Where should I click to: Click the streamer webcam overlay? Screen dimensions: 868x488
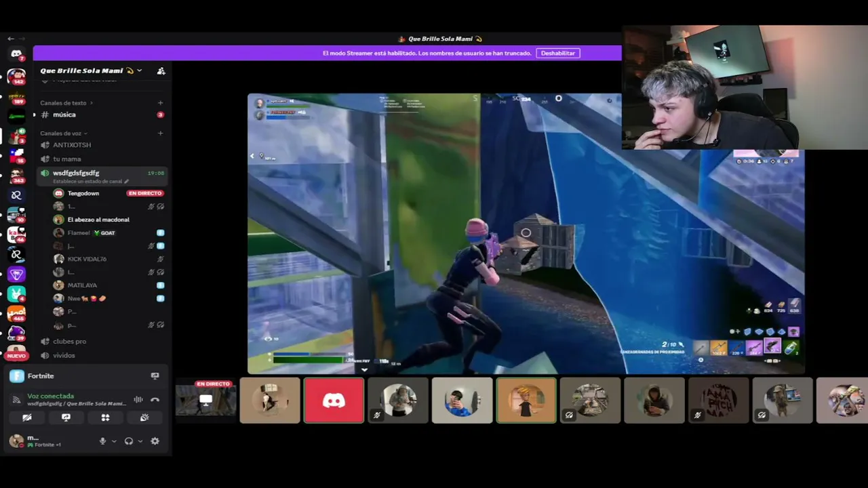click(745, 87)
